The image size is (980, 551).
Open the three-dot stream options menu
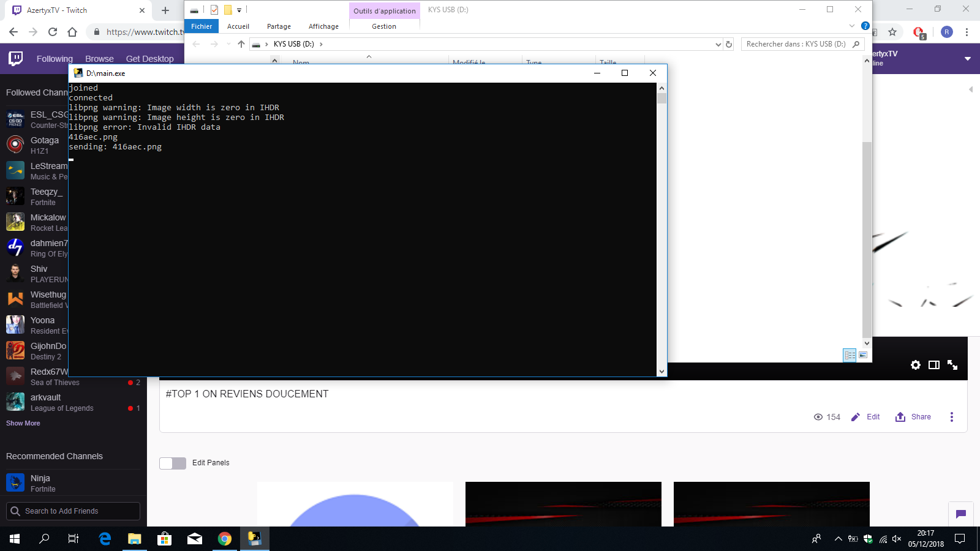tap(952, 417)
